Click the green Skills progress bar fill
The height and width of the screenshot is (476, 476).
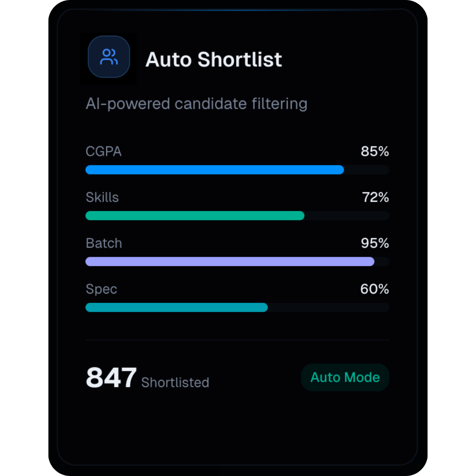[194, 216]
